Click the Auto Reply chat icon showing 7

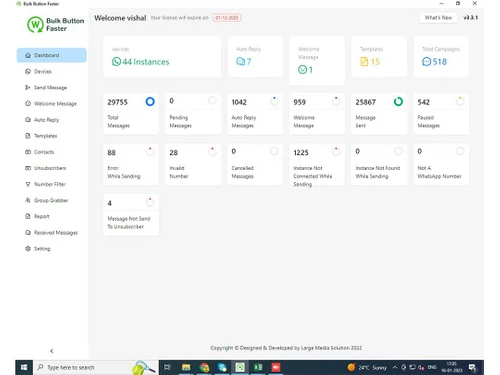240,62
